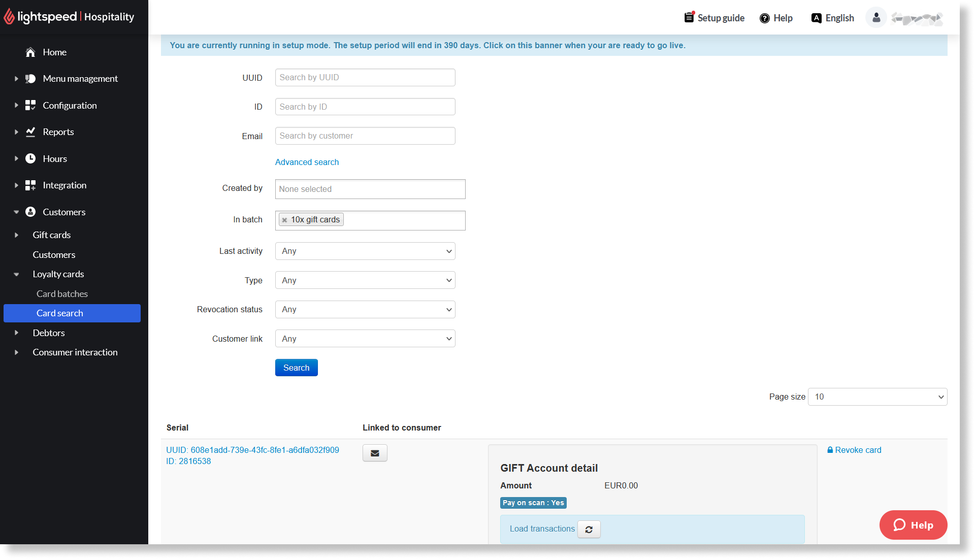Click the Help question mark icon
Viewport: 975px width, 560px height.
(x=765, y=18)
